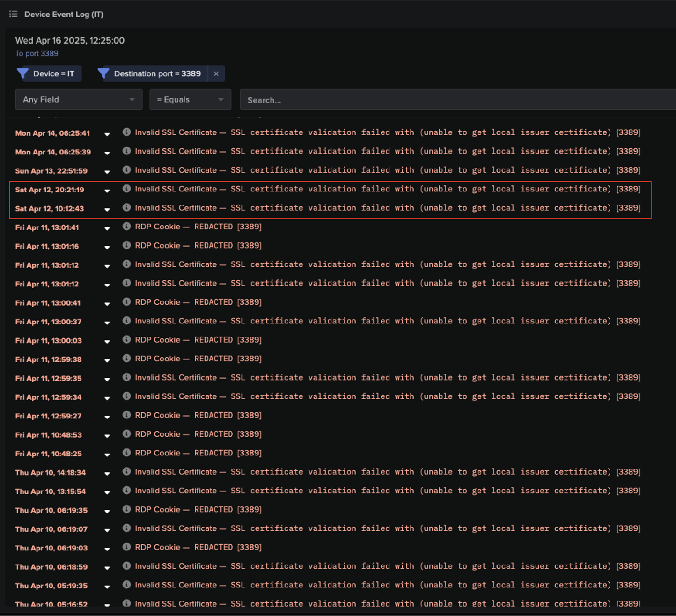Toggle open the Sat Apr 12, 20:21:19 event details
This screenshot has width=676, height=616.
[107, 191]
